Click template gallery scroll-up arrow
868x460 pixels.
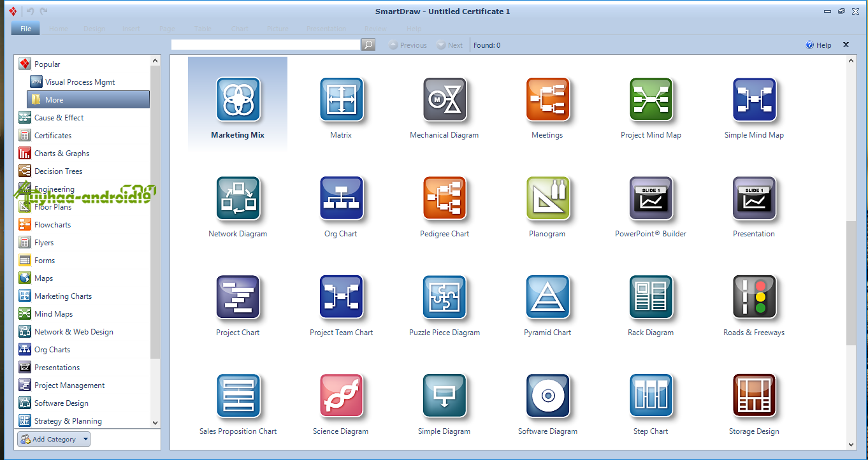[851, 61]
